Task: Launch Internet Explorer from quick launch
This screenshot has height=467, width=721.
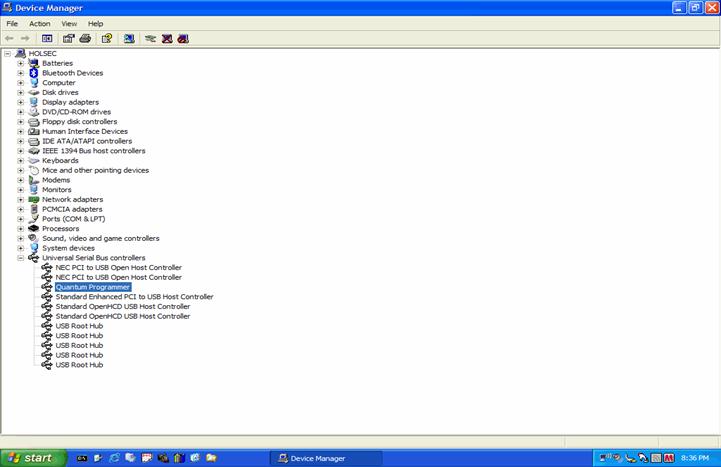Action: [x=114, y=458]
